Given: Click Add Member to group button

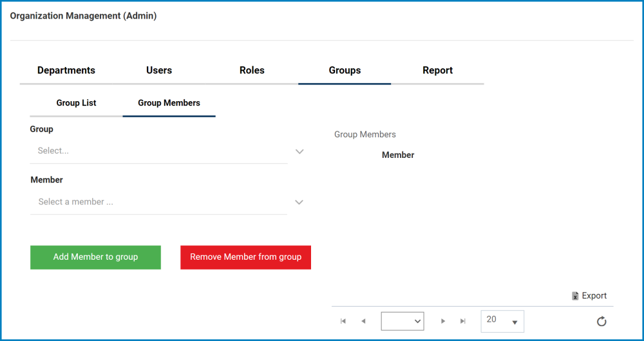Looking at the screenshot, I should (x=95, y=257).
